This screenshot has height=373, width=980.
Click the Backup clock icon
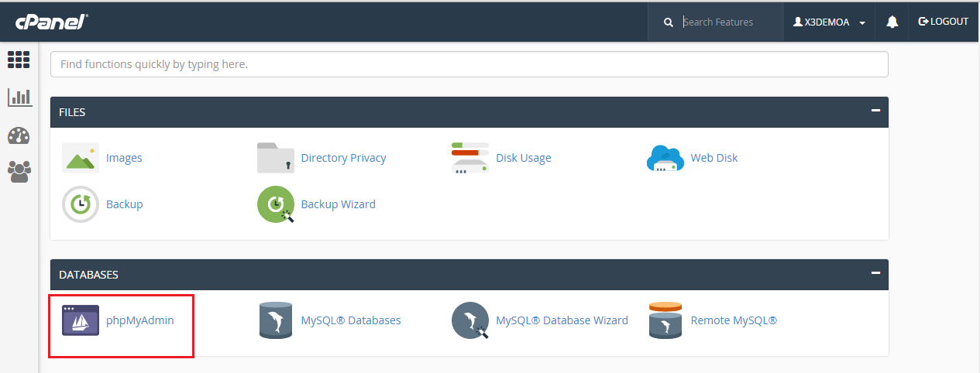[81, 204]
